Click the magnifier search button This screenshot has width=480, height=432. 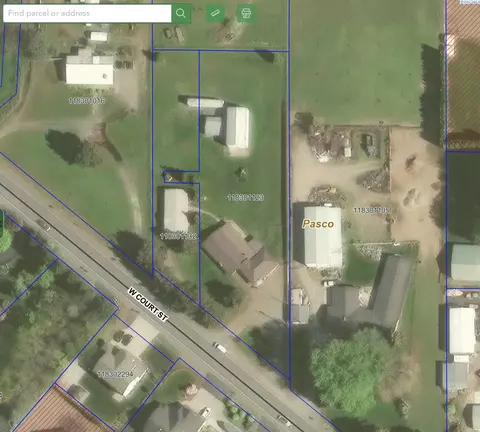(181, 13)
